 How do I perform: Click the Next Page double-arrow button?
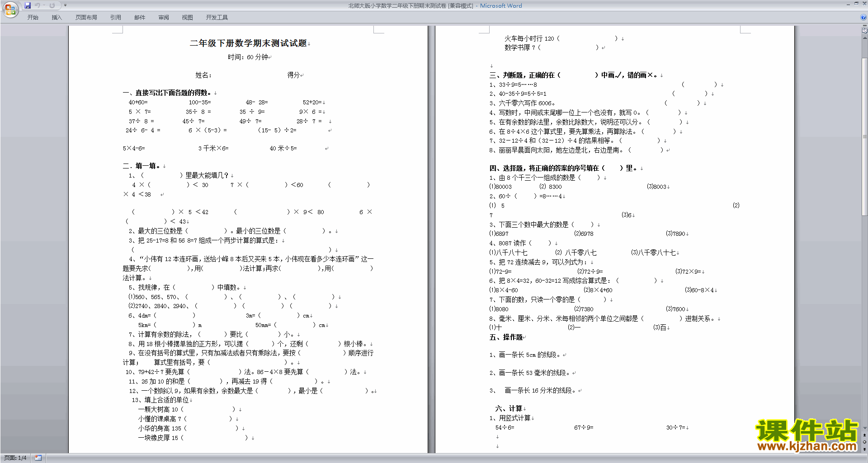(x=865, y=449)
